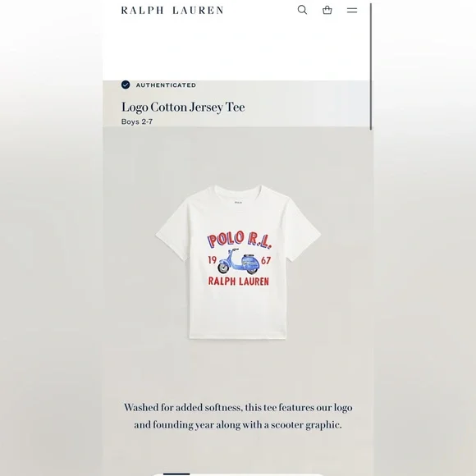Click the authenticated checkmark badge icon

126,85
